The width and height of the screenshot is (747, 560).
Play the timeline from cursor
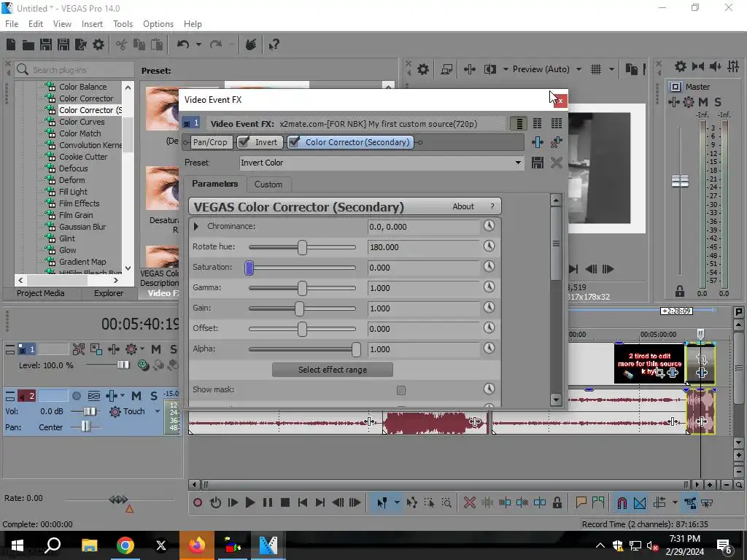tap(249, 502)
